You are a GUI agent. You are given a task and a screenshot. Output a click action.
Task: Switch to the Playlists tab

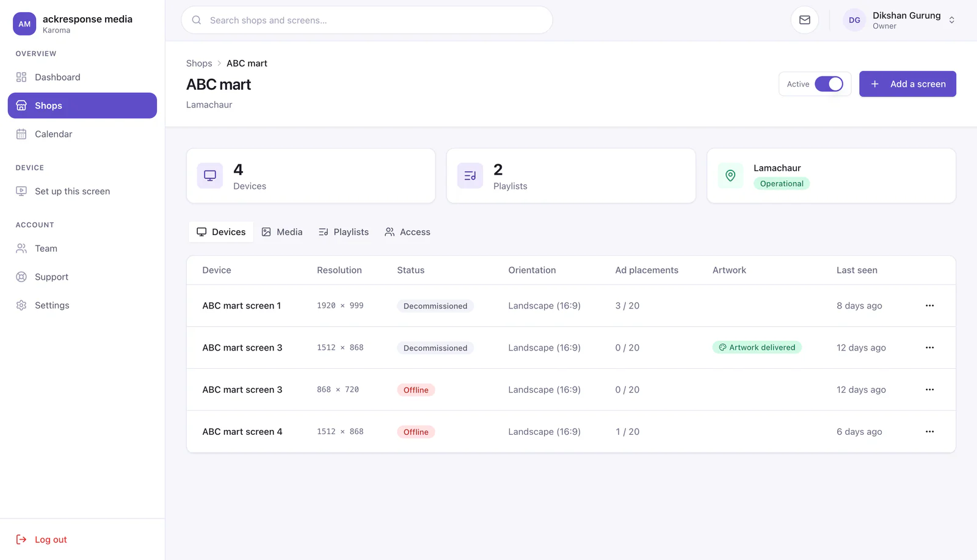pos(344,232)
